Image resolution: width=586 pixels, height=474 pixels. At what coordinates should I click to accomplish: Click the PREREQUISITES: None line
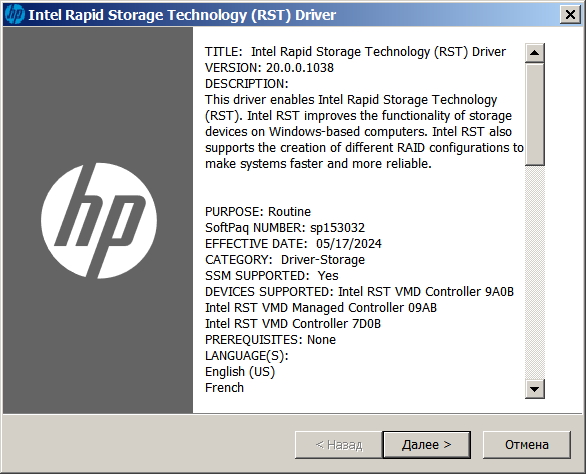(270, 340)
